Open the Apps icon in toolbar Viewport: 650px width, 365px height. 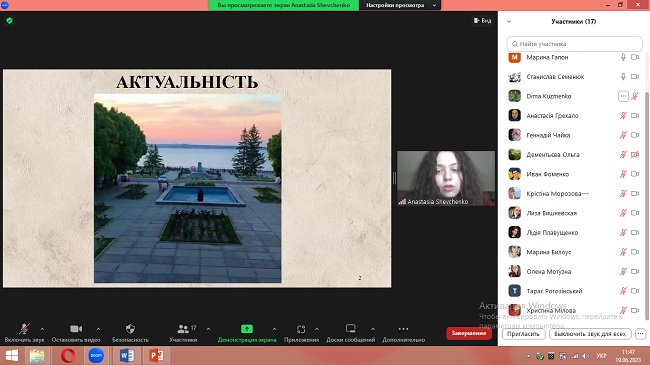tap(301, 329)
